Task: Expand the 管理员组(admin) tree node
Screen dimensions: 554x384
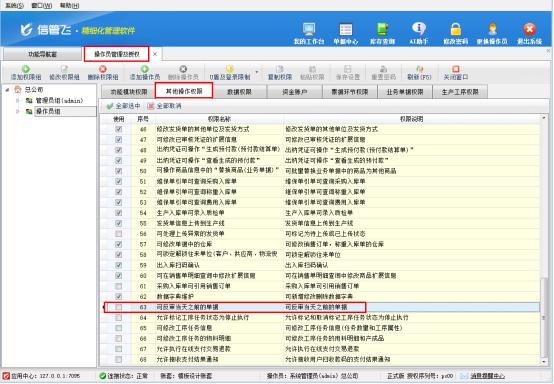Action: (x=18, y=101)
